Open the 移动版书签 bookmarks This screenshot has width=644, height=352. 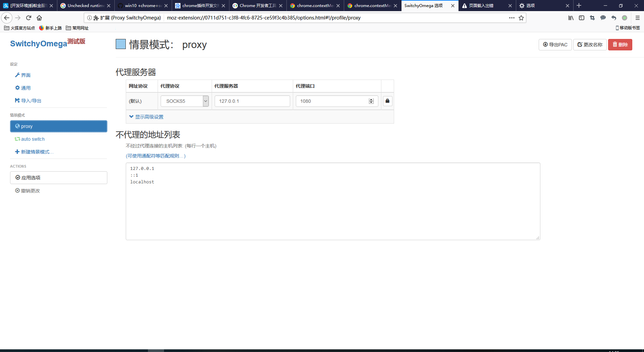628,28
